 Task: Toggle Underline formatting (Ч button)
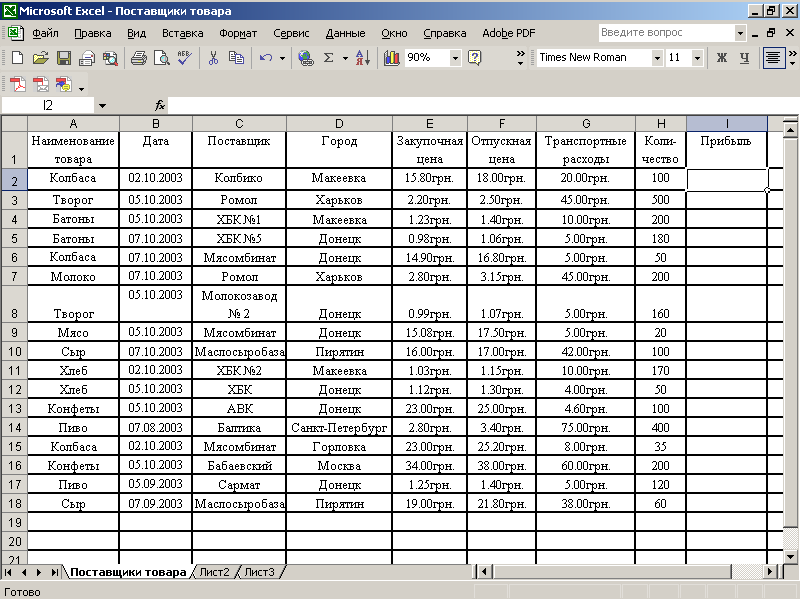coord(744,57)
